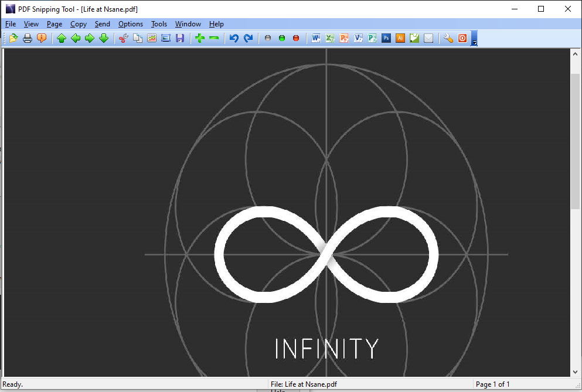Viewport: 582px width, 392px height.
Task: Send snip to Illustrator icon
Action: pyautogui.click(x=400, y=38)
